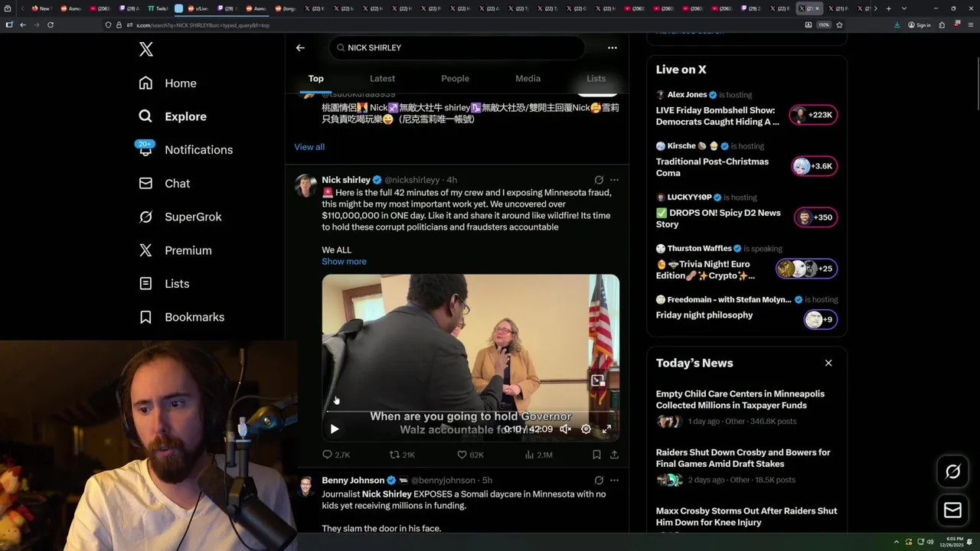Switch to the Top tab
Screen dimensions: 980x551
pyautogui.click(x=316, y=79)
